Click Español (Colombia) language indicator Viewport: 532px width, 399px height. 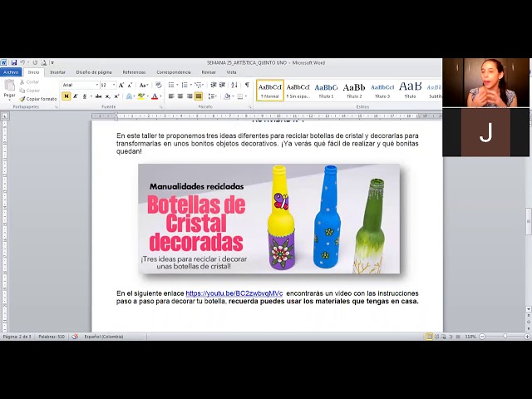(104, 337)
